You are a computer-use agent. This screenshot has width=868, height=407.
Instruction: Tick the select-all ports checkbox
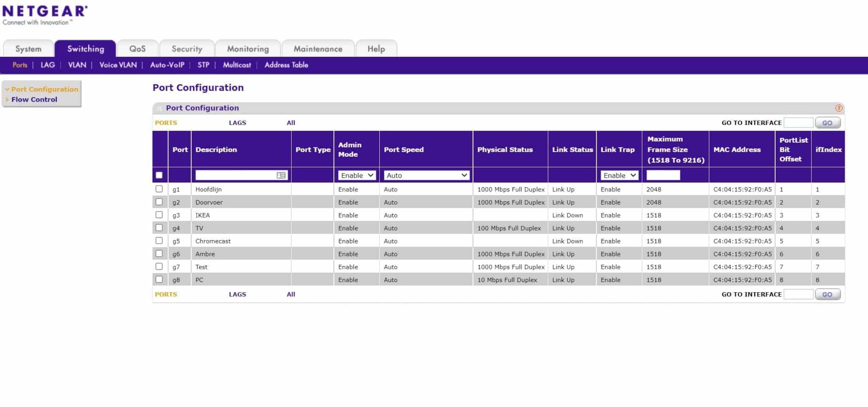pyautogui.click(x=159, y=175)
